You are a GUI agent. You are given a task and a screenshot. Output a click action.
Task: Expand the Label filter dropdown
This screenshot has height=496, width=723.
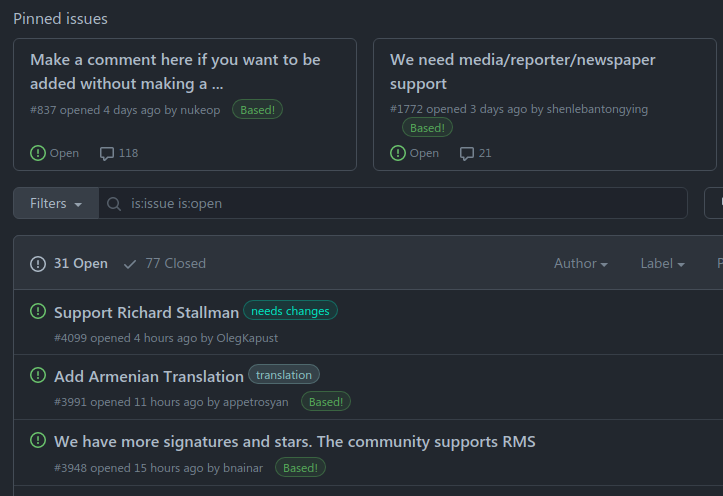[662, 264]
